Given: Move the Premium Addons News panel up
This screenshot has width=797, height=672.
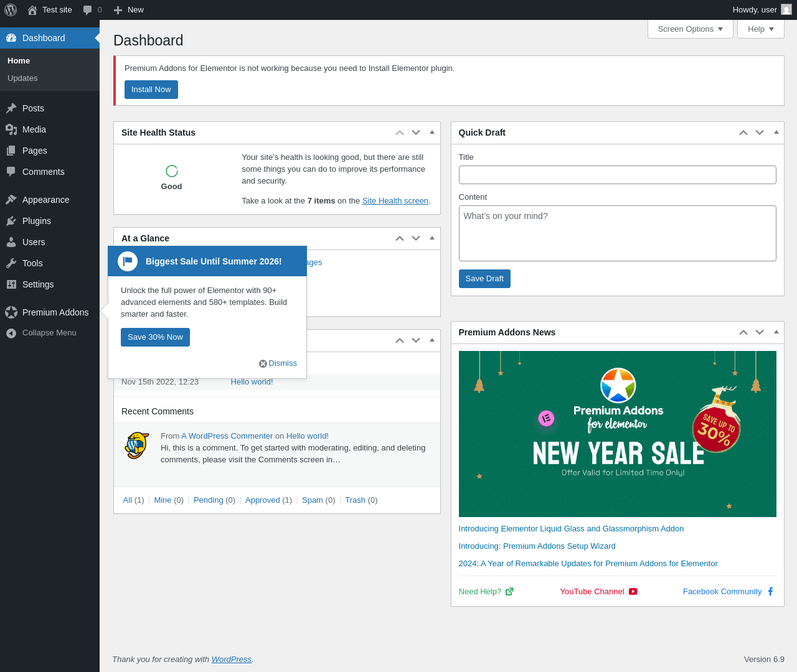Looking at the screenshot, I should [x=743, y=332].
